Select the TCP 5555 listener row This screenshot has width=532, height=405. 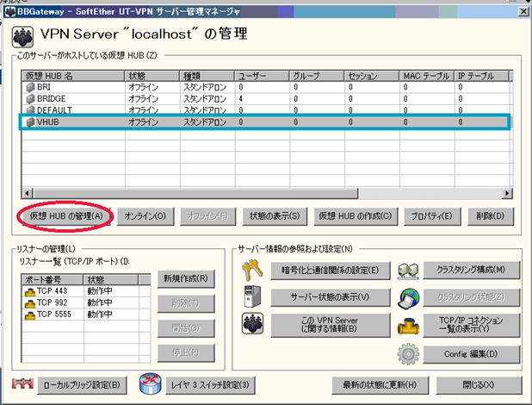86,315
